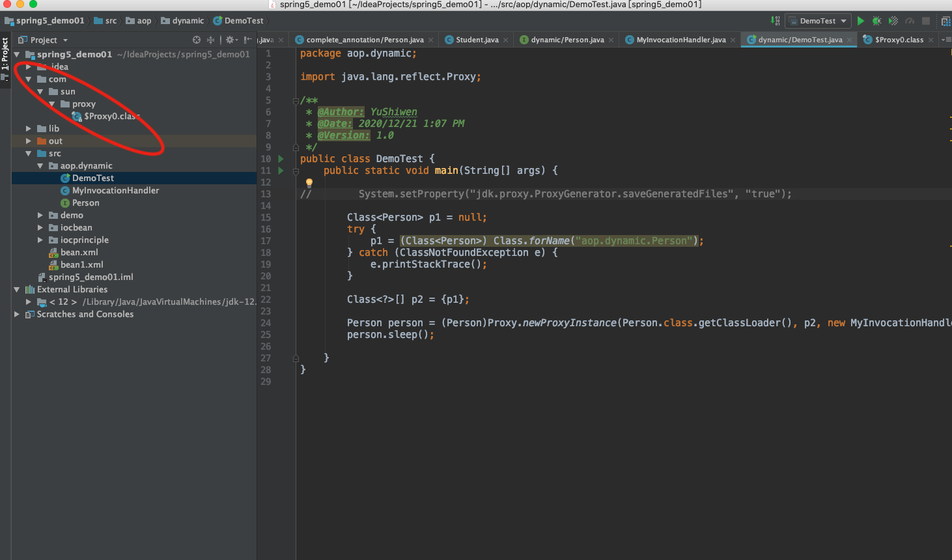Start debugging with the bug icon
The image size is (952, 560).
pyautogui.click(x=876, y=20)
